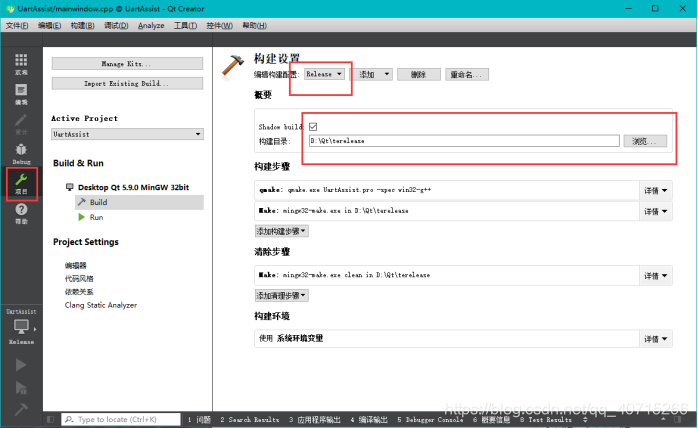Viewport: 698px width, 428px height.
Task: Build project with the sidebar hammer icon
Action: coord(20,409)
